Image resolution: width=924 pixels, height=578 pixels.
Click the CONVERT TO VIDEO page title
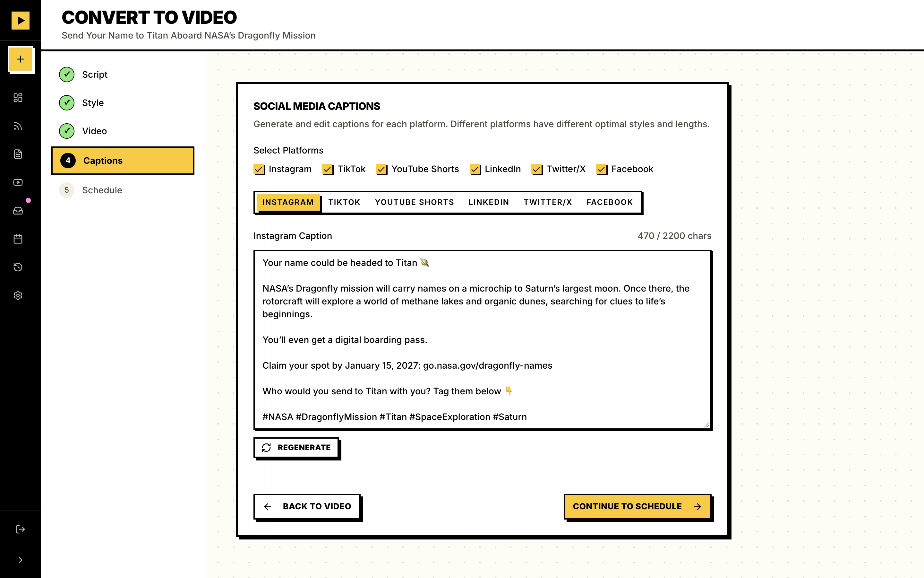149,17
